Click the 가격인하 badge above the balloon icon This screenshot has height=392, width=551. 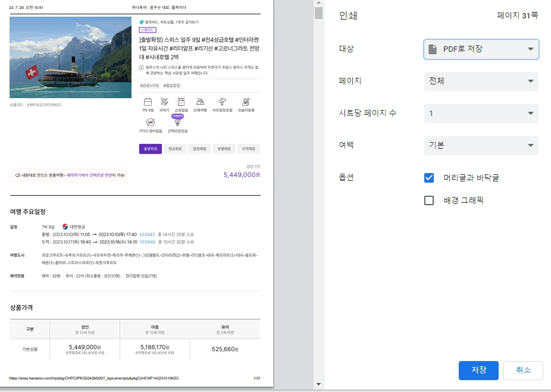point(177,116)
